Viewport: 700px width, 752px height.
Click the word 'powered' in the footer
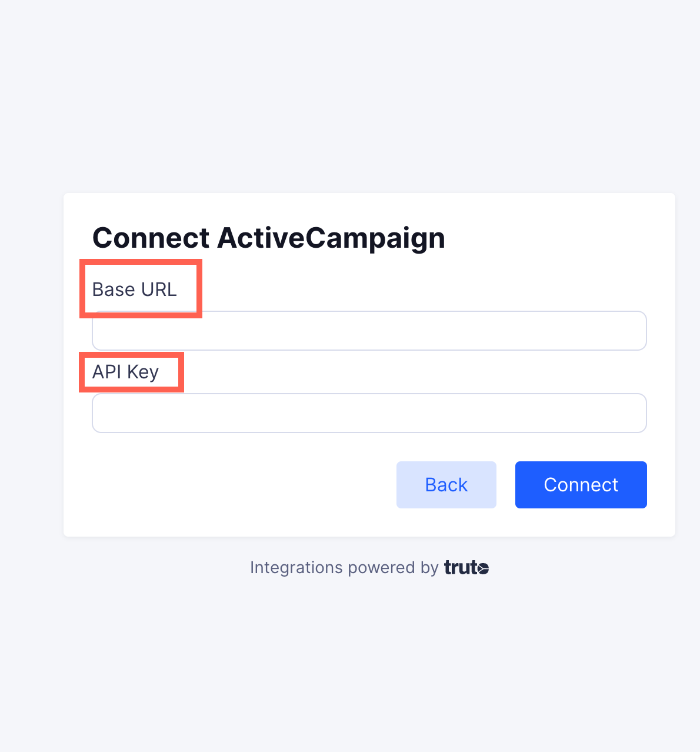pos(382,568)
